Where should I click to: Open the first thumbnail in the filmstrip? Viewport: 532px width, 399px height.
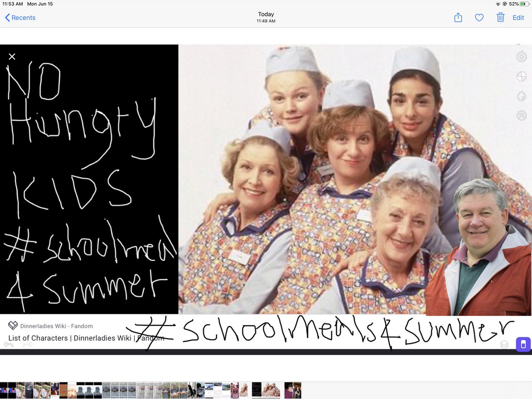coord(4,391)
